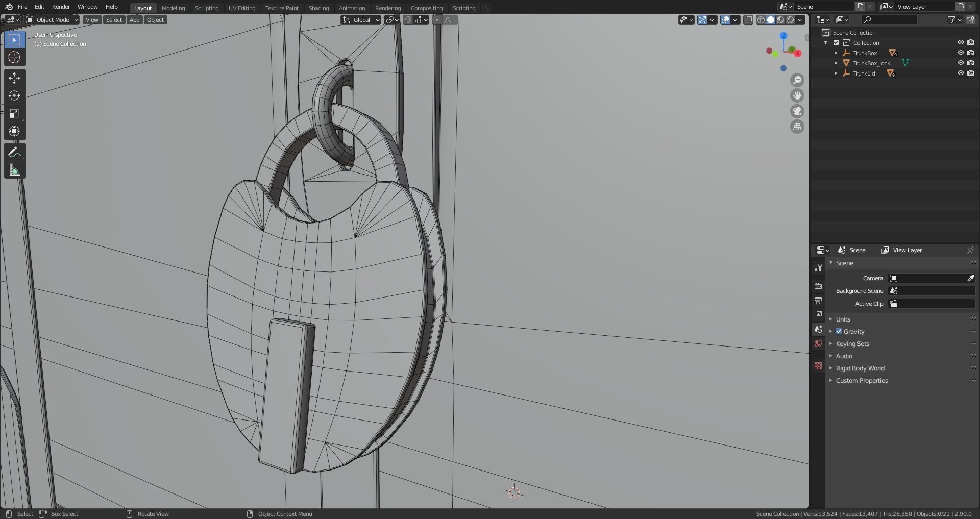This screenshot has width=980, height=519.
Task: Open the overlays options dropdown arrow
Action: (735, 20)
